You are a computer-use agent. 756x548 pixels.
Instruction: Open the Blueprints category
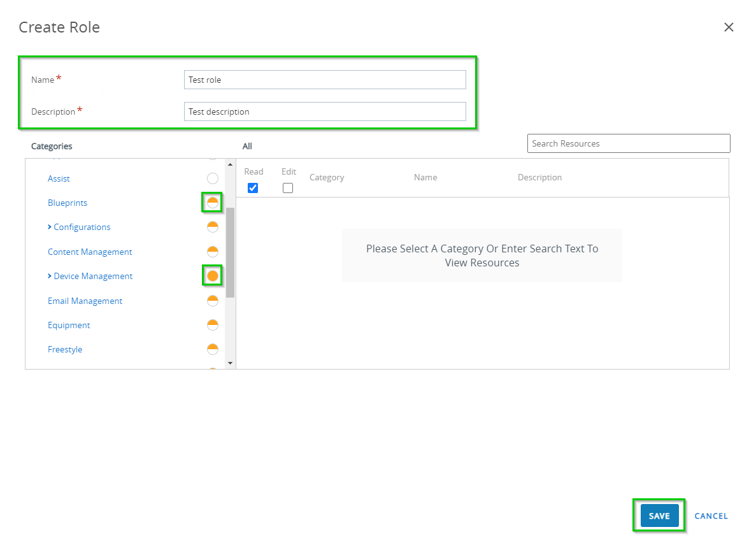(68, 202)
